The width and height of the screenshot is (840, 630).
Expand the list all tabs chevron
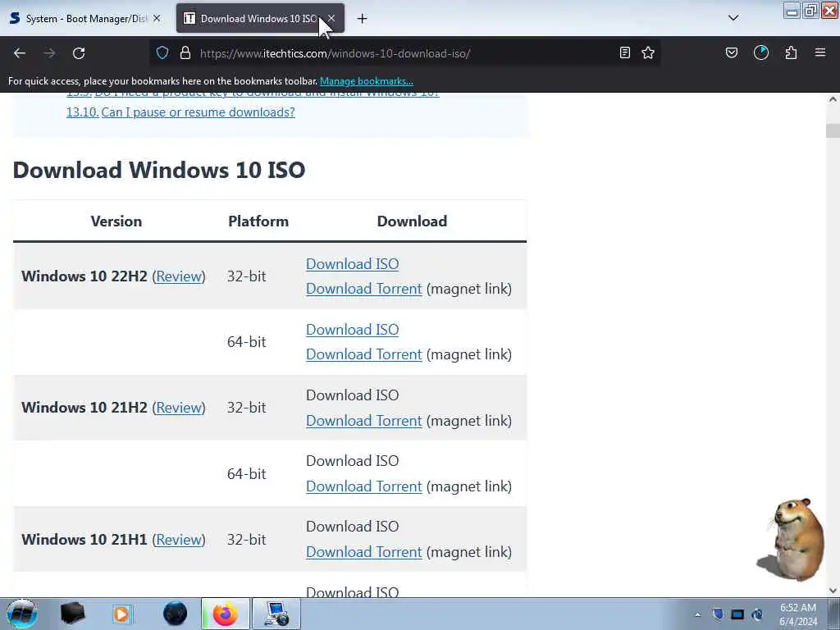tap(733, 18)
